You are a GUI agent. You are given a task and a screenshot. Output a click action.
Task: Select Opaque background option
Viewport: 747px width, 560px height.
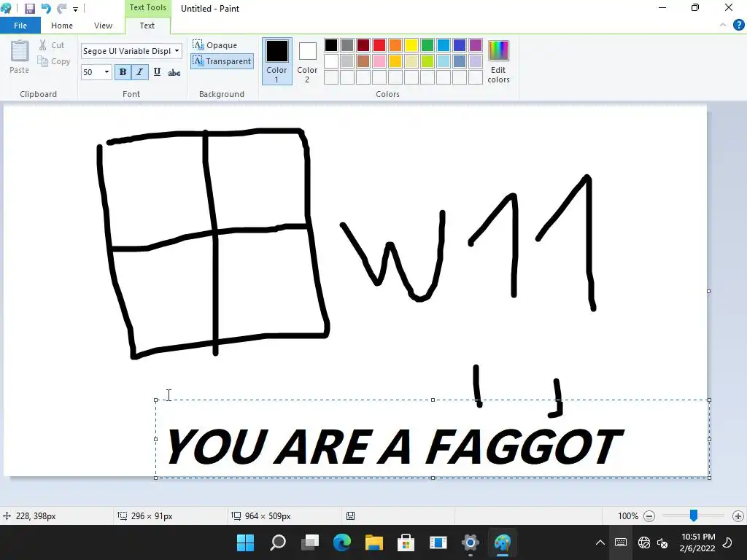point(215,45)
